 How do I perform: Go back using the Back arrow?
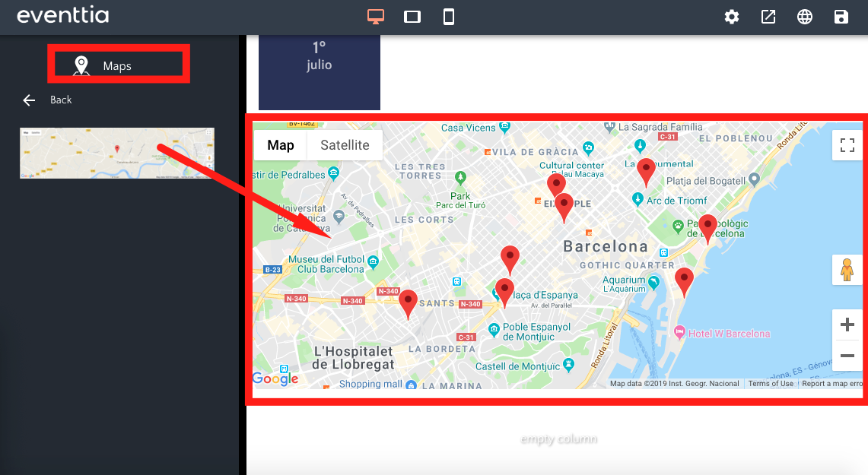tap(30, 100)
